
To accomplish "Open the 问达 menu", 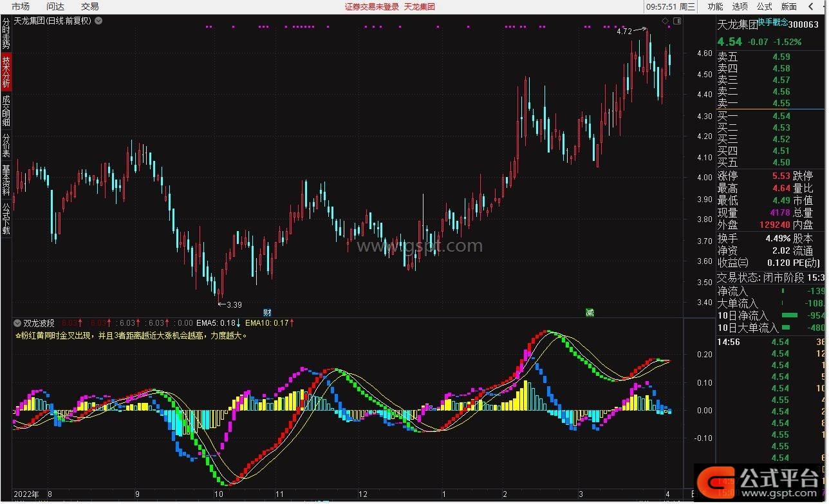I will pyautogui.click(x=55, y=6).
